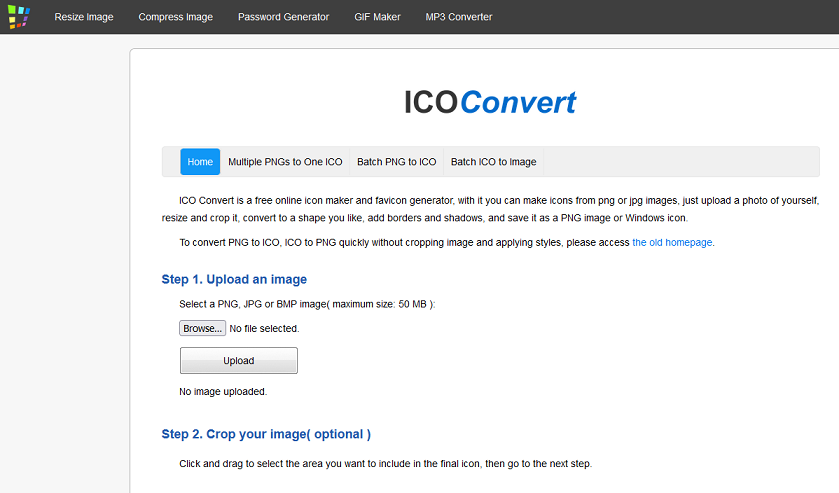Click the Browse... file button
This screenshot has width=839, height=493.
pos(202,328)
